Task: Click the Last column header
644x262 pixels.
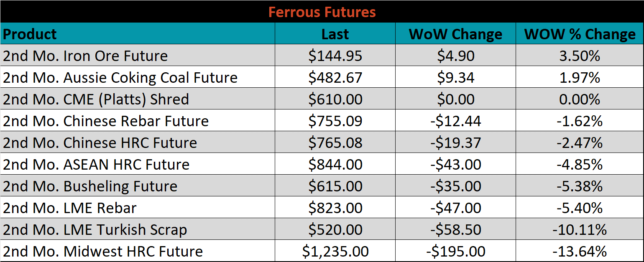Action: tap(335, 34)
